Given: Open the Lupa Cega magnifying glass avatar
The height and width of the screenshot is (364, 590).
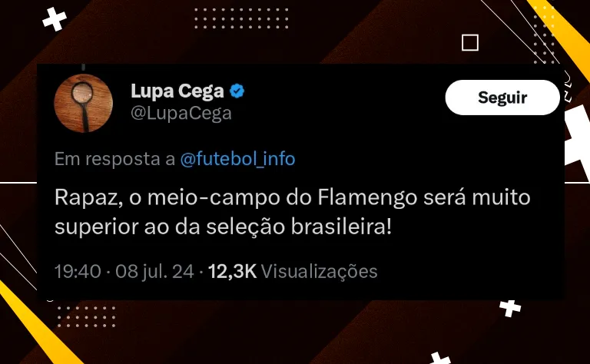Looking at the screenshot, I should pos(84,103).
